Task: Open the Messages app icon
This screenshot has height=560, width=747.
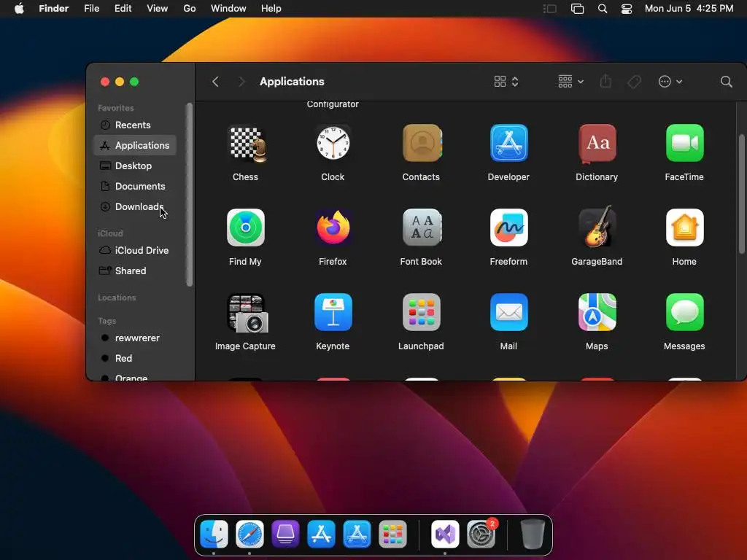Action: pos(684,312)
